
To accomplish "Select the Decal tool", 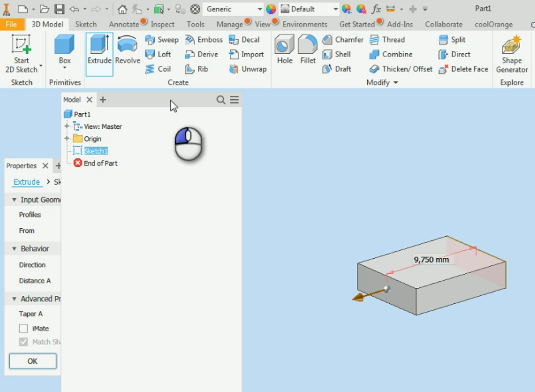I will point(244,40).
